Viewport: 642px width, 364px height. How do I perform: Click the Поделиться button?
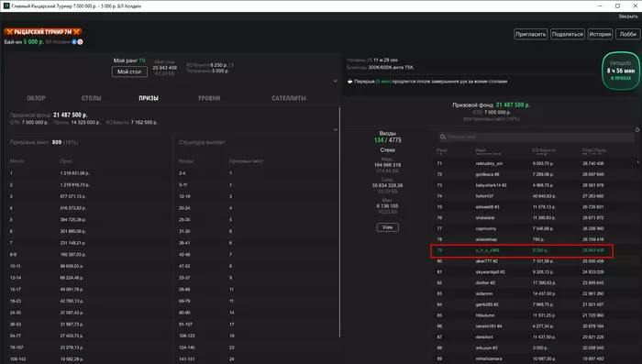pyautogui.click(x=568, y=35)
